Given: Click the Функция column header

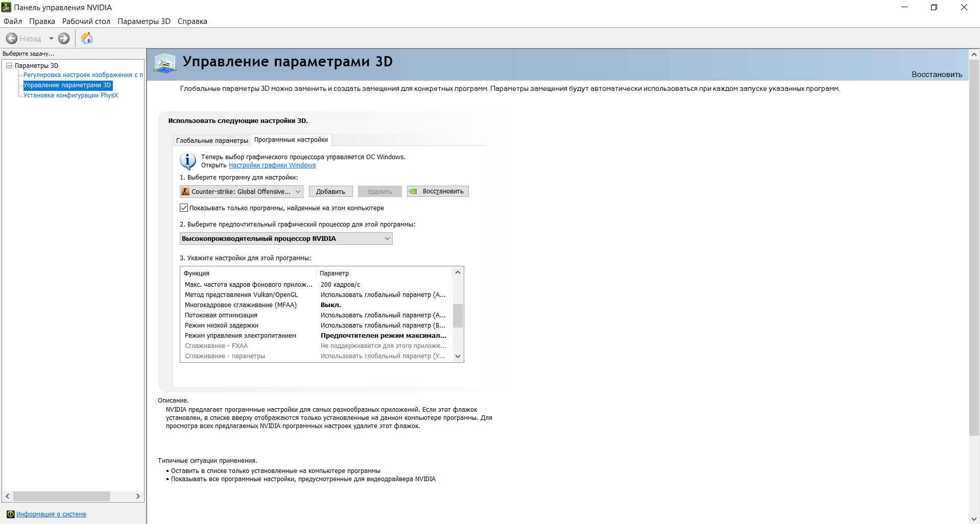Looking at the screenshot, I should [x=248, y=273].
